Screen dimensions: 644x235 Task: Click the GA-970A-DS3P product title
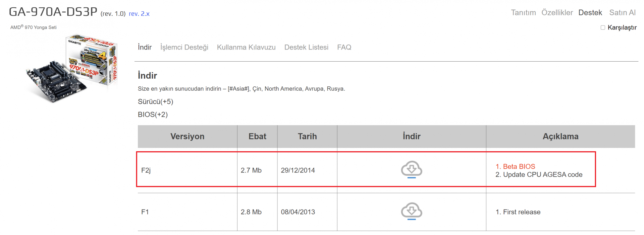(x=53, y=12)
